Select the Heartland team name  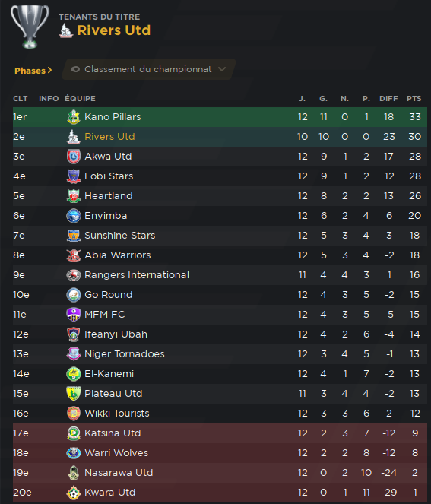109,196
